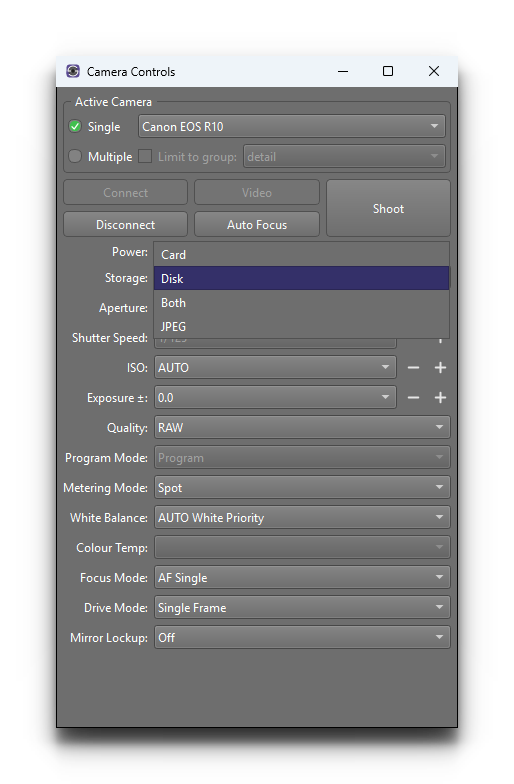The height and width of the screenshot is (784, 514).
Task: Click the Camera Controls app icon
Action: coord(73,72)
